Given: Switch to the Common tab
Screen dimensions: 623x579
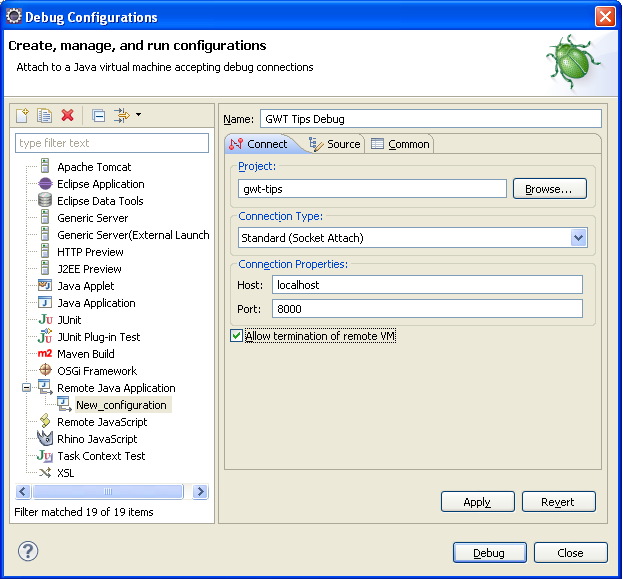Looking at the screenshot, I should (400, 144).
